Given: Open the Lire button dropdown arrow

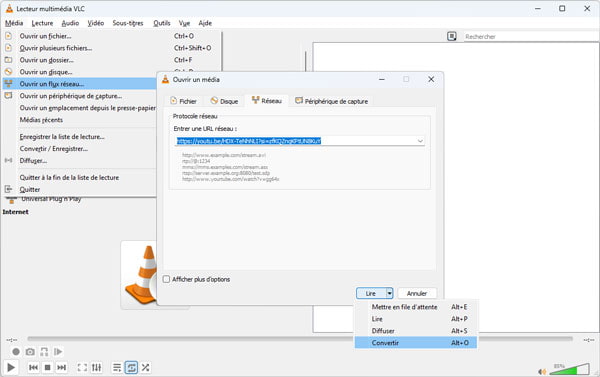Looking at the screenshot, I should click(x=389, y=293).
